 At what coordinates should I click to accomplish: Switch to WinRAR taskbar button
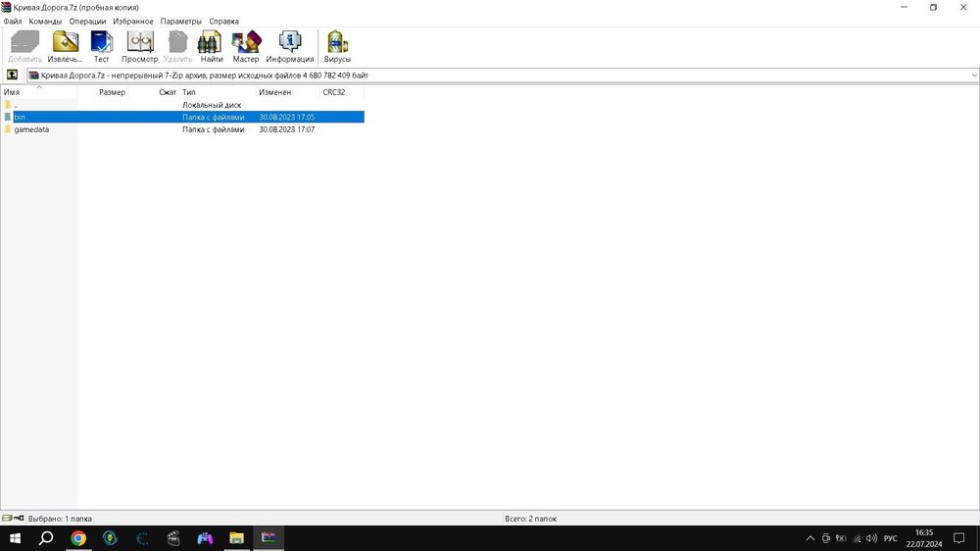[x=269, y=538]
